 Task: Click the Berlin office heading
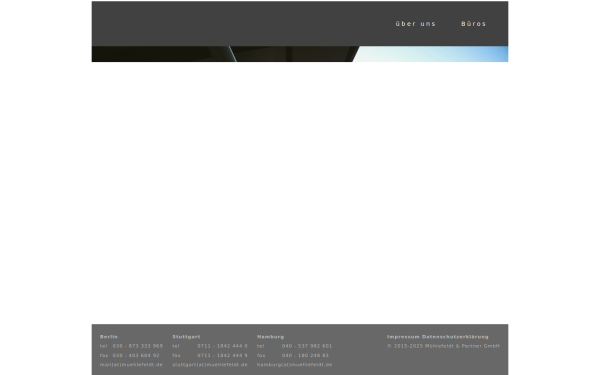point(109,337)
